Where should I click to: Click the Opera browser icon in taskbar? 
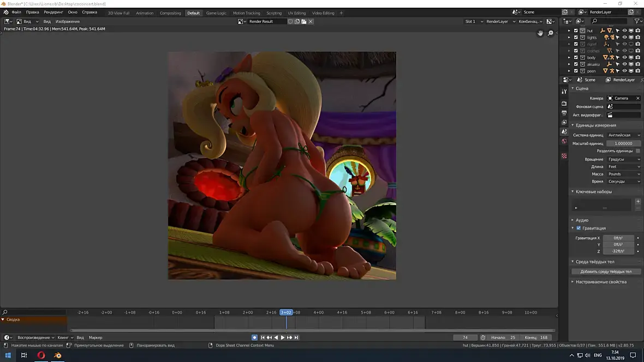pyautogui.click(x=41, y=355)
